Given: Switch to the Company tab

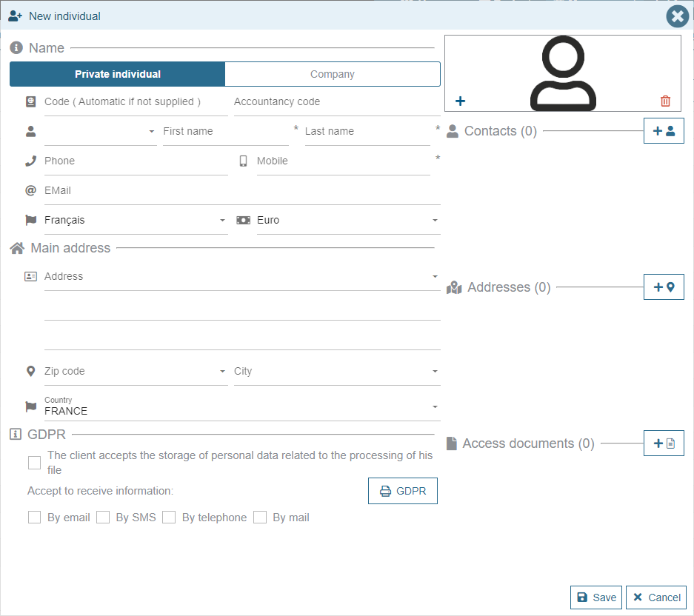Looking at the screenshot, I should click(x=332, y=74).
